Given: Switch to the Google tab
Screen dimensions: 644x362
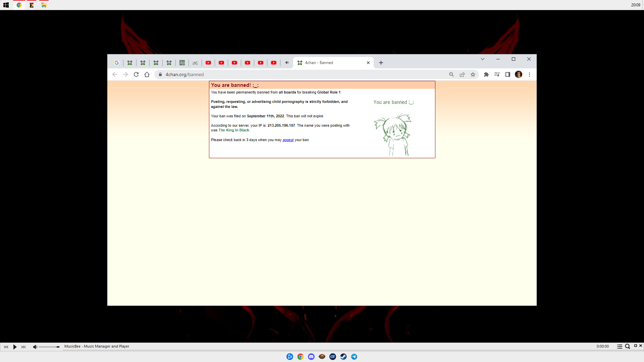Looking at the screenshot, I should point(117,63).
